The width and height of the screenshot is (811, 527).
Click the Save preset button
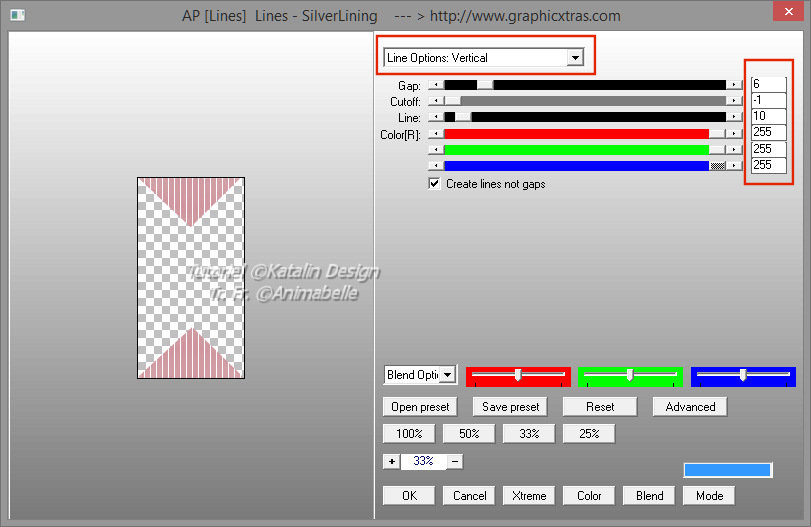[510, 406]
